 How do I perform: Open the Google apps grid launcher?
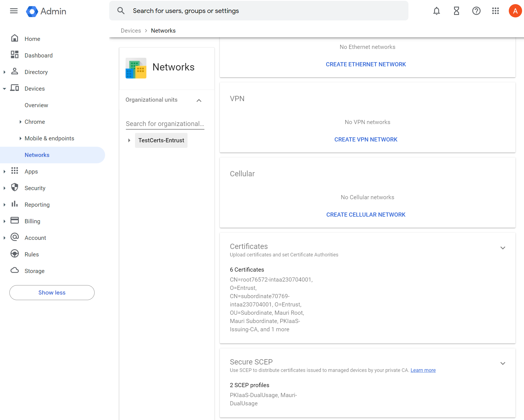tap(496, 11)
